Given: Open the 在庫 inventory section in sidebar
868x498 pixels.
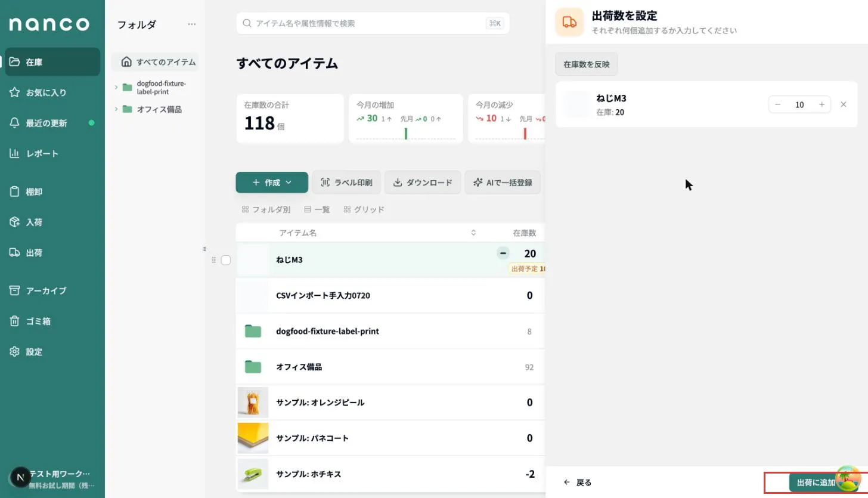Looking at the screenshot, I should [52, 62].
